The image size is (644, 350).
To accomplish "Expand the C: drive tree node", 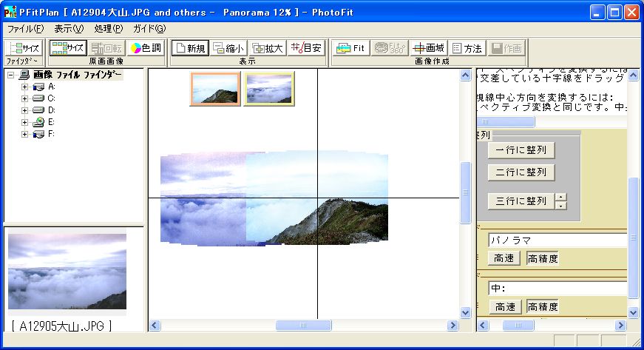I will pyautogui.click(x=24, y=98).
